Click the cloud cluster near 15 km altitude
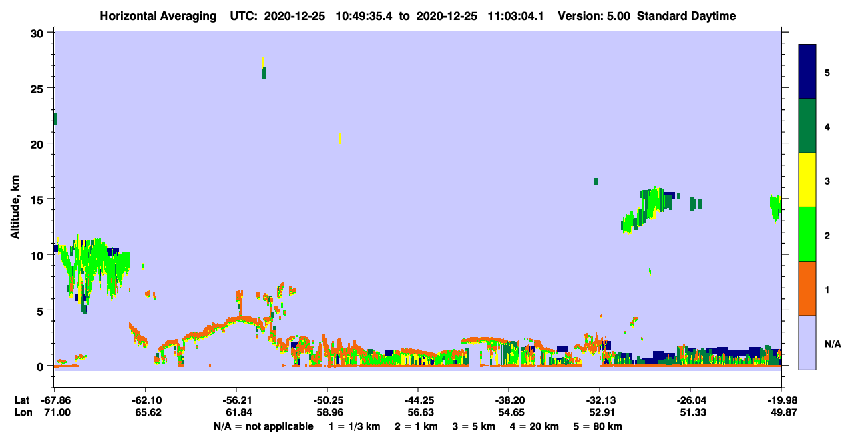The height and width of the screenshot is (445, 868). [x=650, y=209]
